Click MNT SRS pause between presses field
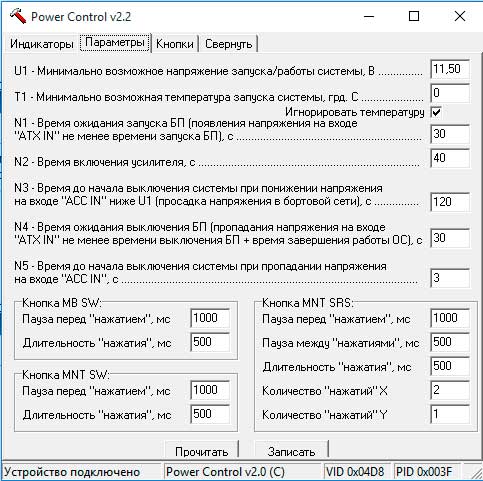The width and height of the screenshot is (483, 481). click(x=450, y=342)
